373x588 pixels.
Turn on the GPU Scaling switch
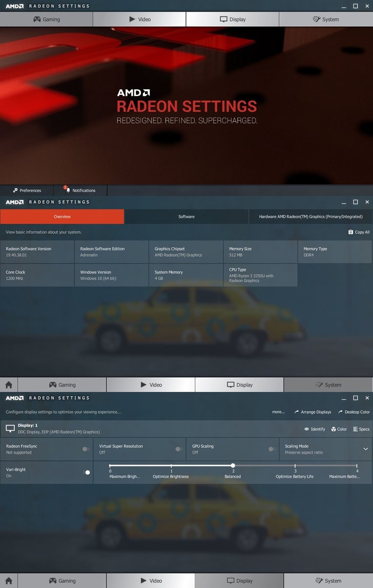click(272, 449)
